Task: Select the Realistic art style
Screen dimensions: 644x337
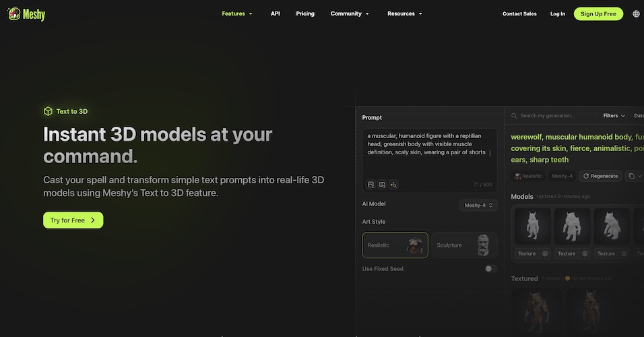Action: [395, 245]
